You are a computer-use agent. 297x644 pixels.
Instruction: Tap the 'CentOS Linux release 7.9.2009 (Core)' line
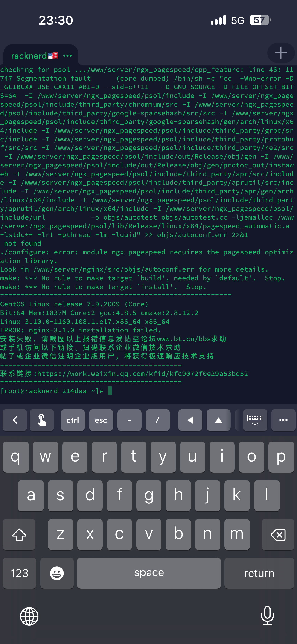[x=74, y=304]
